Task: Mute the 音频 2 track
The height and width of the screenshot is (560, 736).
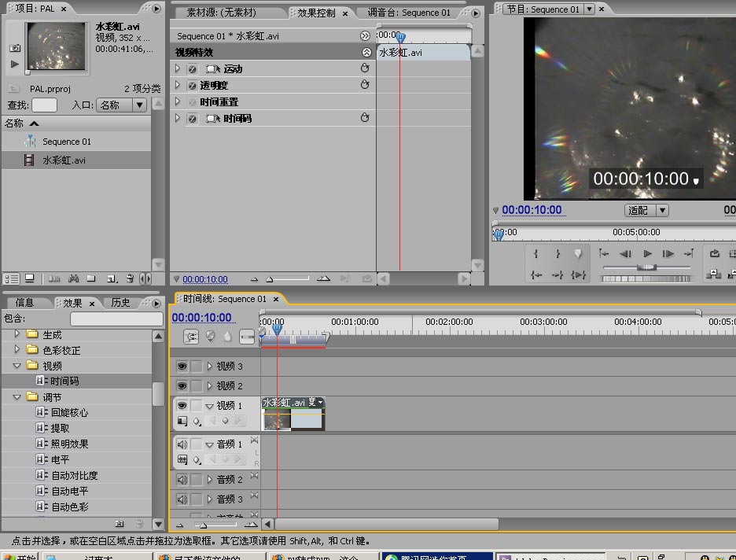Action: click(x=182, y=480)
